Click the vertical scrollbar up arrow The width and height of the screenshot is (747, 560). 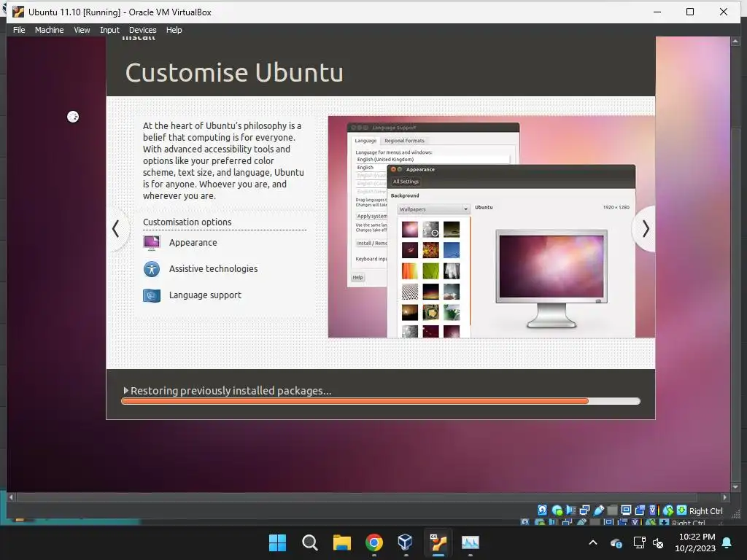(735, 42)
